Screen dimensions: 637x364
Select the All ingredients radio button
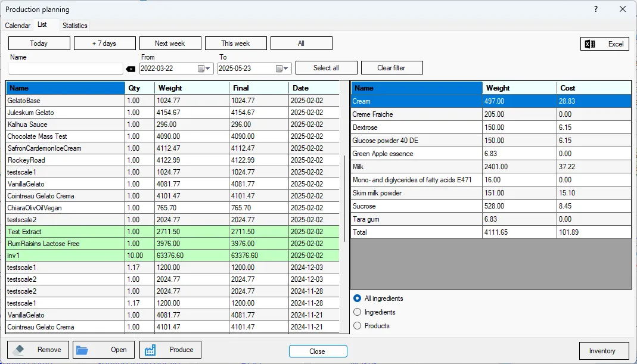pyautogui.click(x=357, y=298)
